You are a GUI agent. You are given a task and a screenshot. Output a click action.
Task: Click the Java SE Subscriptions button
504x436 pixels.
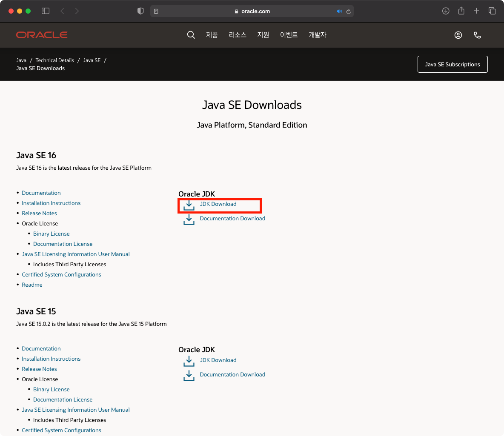(x=452, y=64)
